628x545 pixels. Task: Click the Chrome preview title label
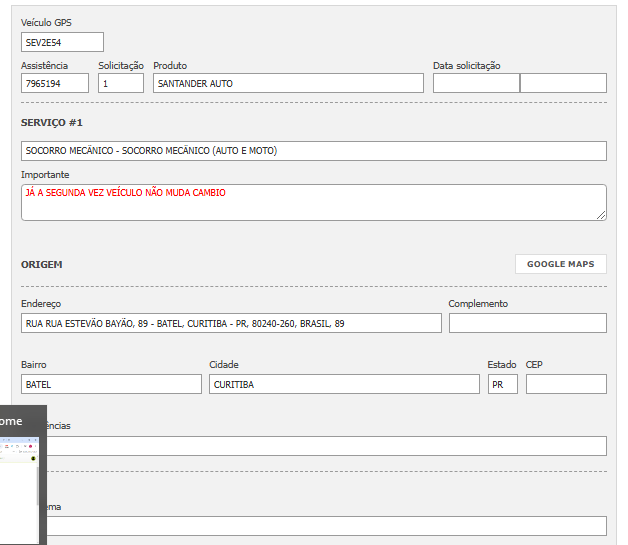click(11, 421)
